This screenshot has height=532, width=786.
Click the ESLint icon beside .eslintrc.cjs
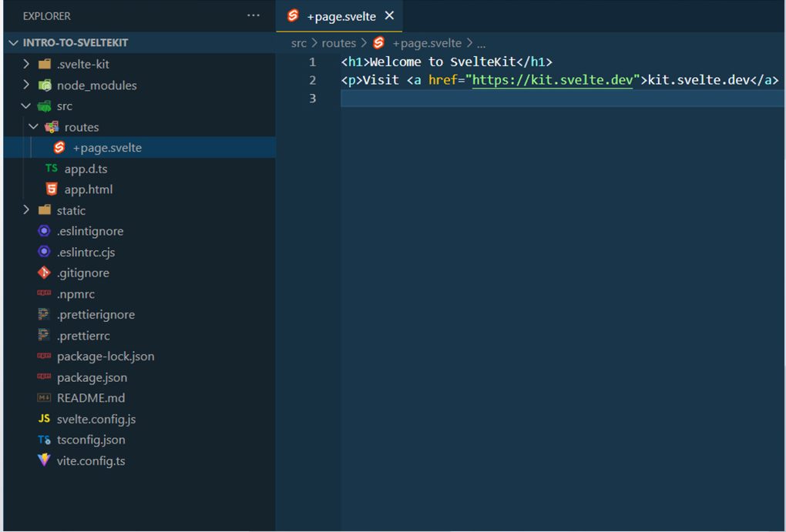coord(45,252)
